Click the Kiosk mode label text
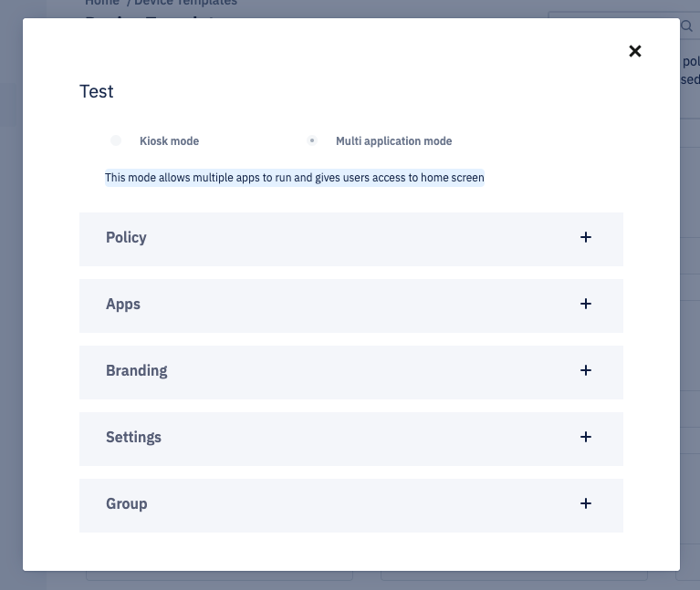 (x=169, y=141)
